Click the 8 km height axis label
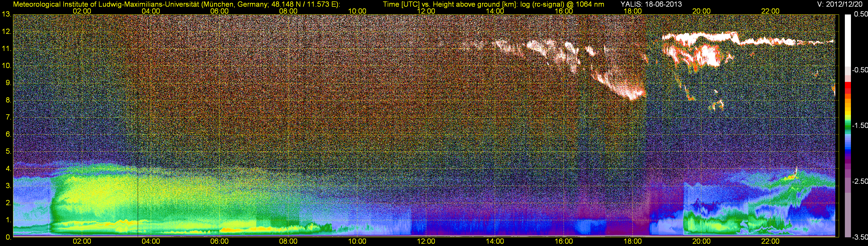Viewport: 868px width, 246px height. pos(8,100)
